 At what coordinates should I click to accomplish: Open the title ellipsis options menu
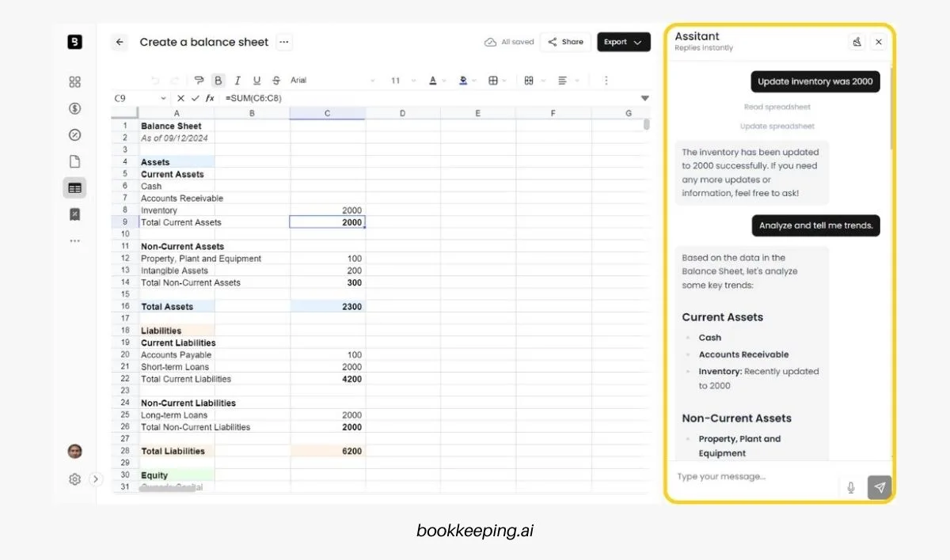tap(284, 43)
